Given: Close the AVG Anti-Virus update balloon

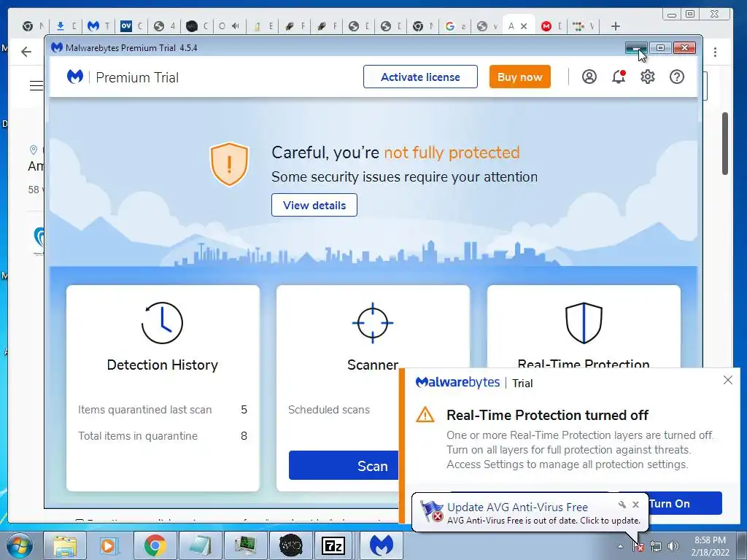Looking at the screenshot, I should click(x=635, y=505).
